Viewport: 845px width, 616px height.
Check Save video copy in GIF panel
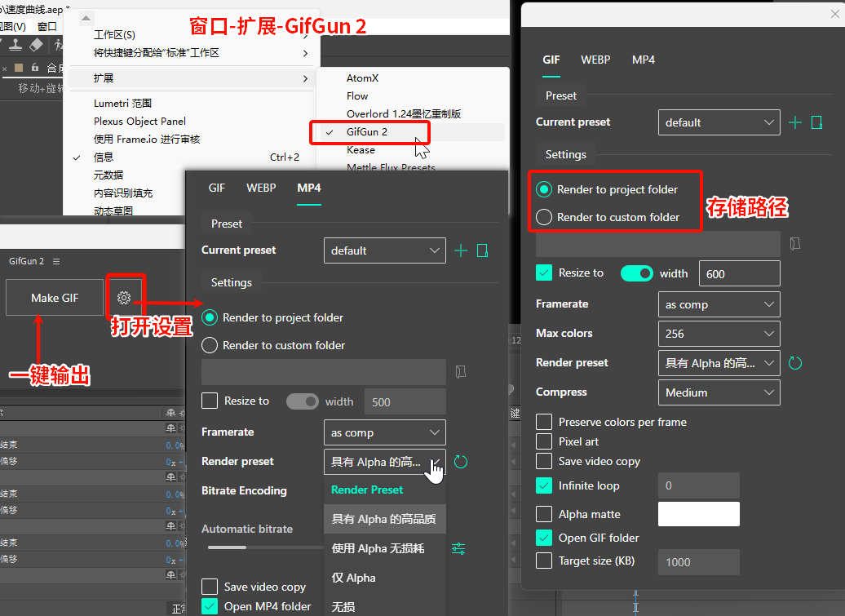(x=544, y=461)
